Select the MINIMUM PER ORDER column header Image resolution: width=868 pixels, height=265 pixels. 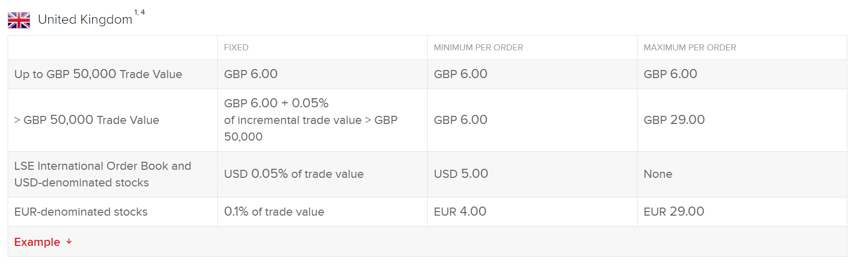478,47
